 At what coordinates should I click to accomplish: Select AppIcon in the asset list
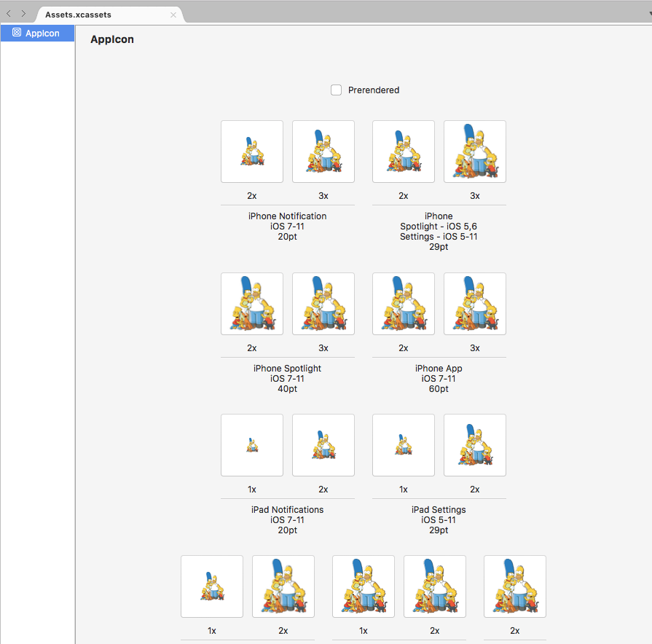point(37,34)
